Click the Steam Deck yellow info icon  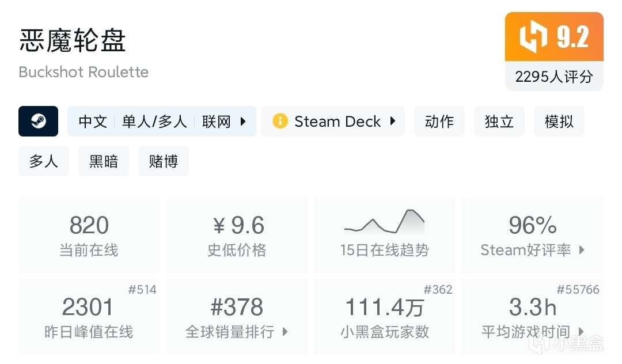pyautogui.click(x=280, y=122)
